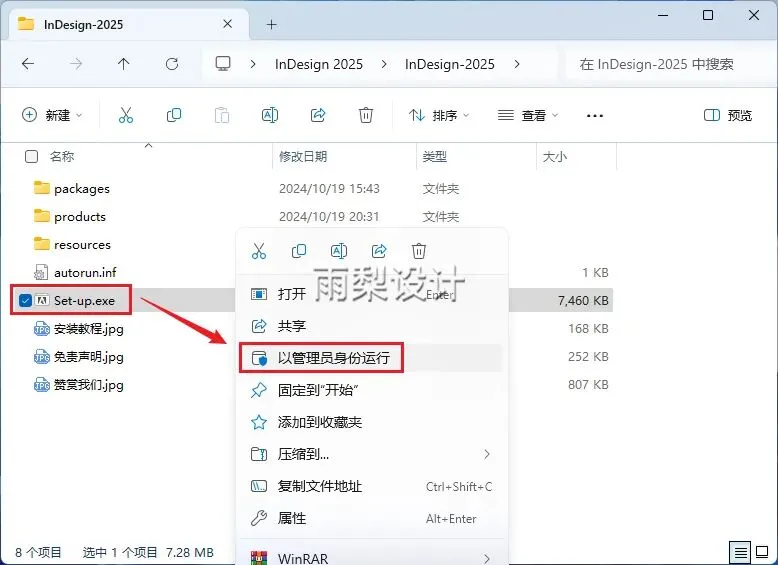The width and height of the screenshot is (778, 565).
Task: Sort by 名称 column header
Action: click(x=62, y=157)
